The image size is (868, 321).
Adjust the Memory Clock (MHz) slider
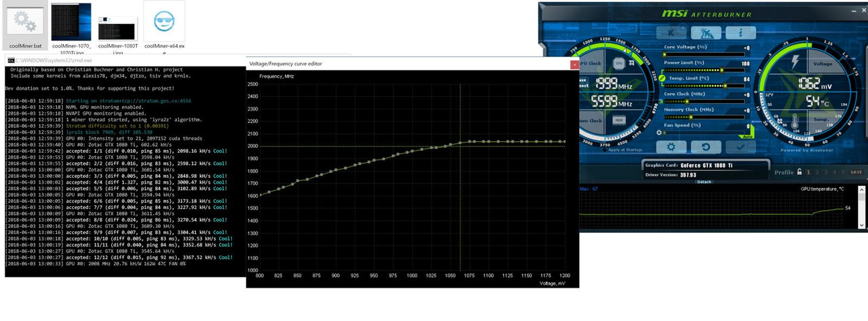[704, 117]
